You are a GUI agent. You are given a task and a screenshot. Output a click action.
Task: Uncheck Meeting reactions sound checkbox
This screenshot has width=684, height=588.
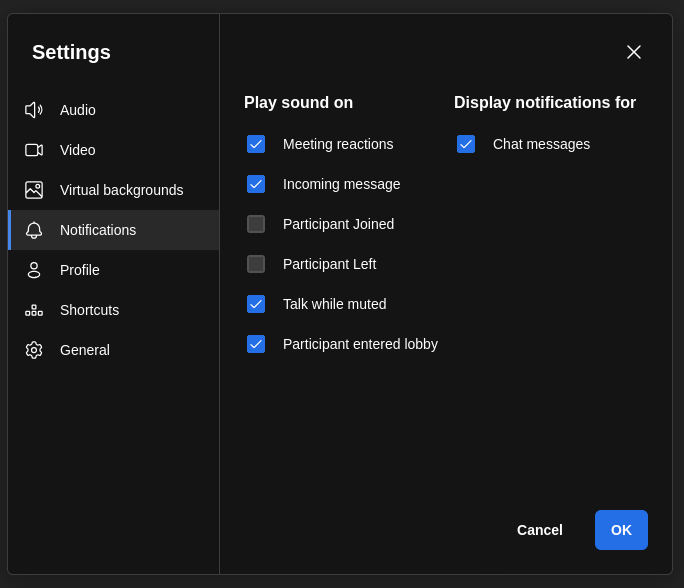tap(256, 144)
